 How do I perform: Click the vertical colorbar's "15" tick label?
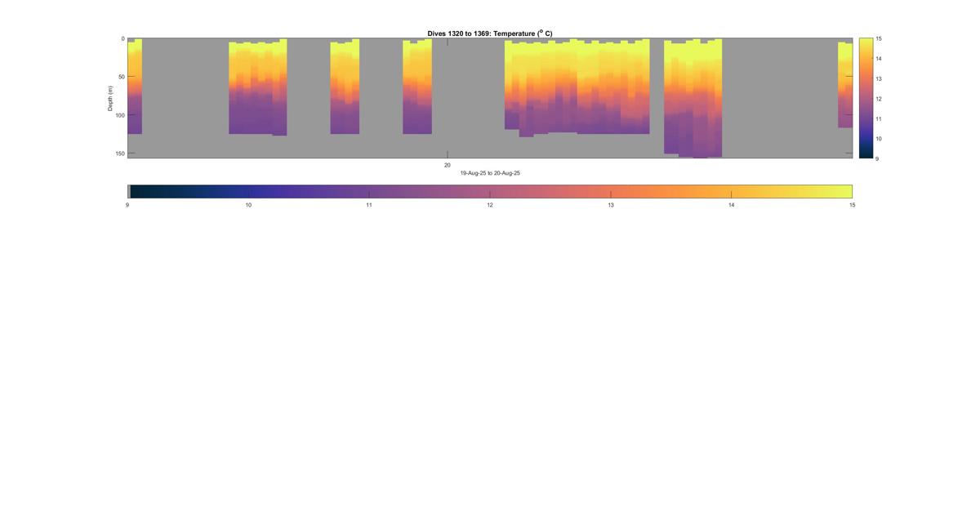click(879, 39)
